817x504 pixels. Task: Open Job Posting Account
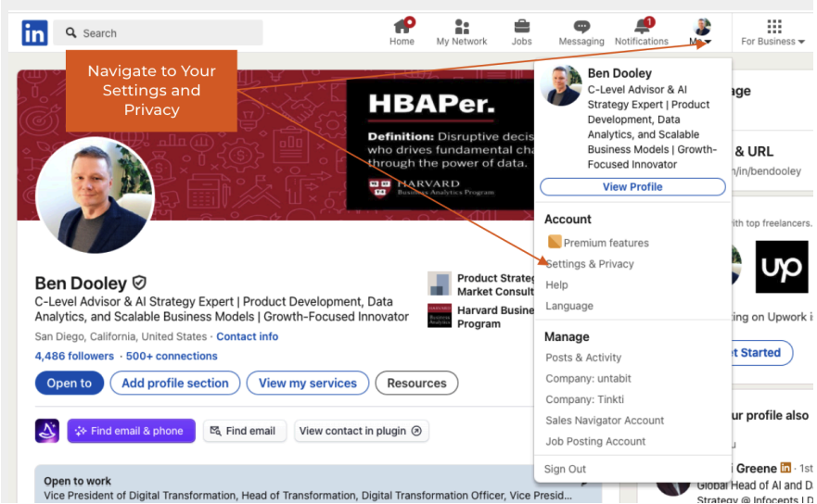point(595,441)
